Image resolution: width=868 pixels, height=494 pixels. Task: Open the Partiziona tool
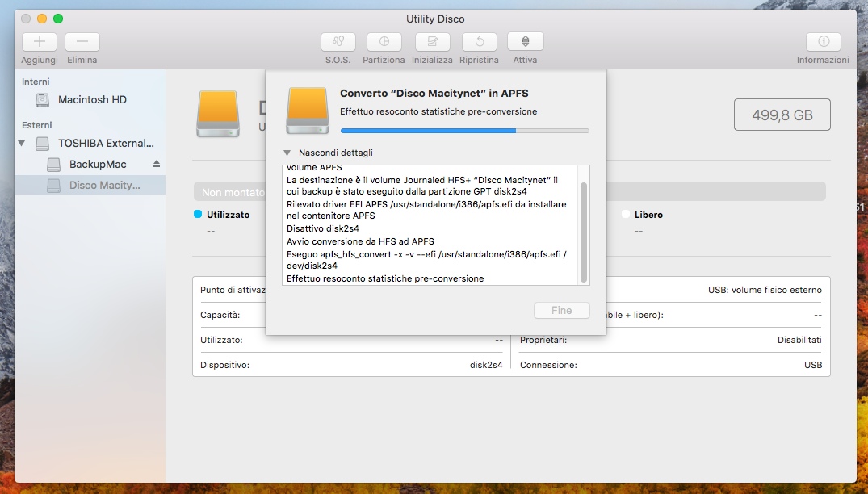384,42
